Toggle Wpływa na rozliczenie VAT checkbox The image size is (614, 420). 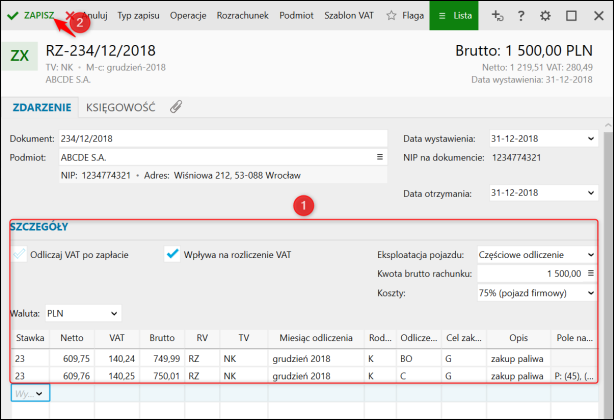click(x=172, y=254)
